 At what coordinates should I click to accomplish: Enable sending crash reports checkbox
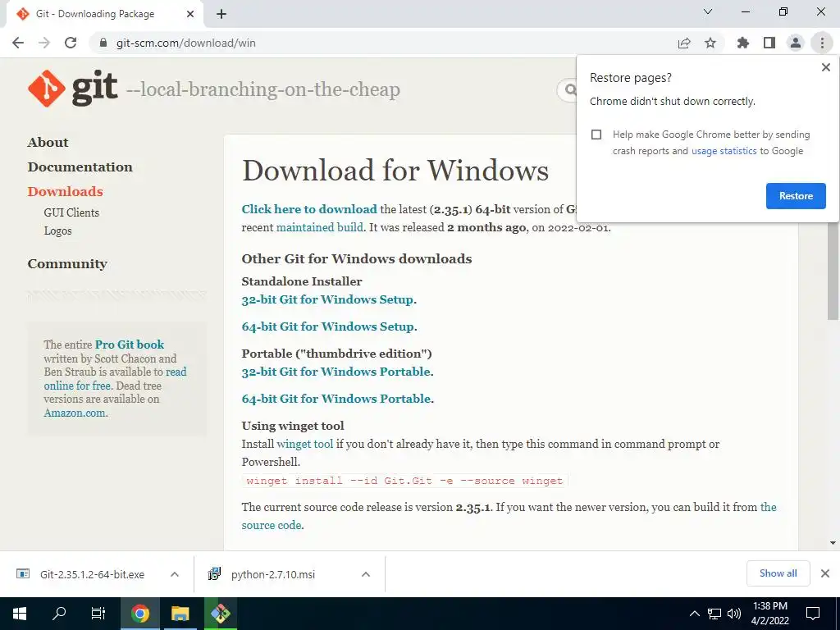pyautogui.click(x=596, y=135)
